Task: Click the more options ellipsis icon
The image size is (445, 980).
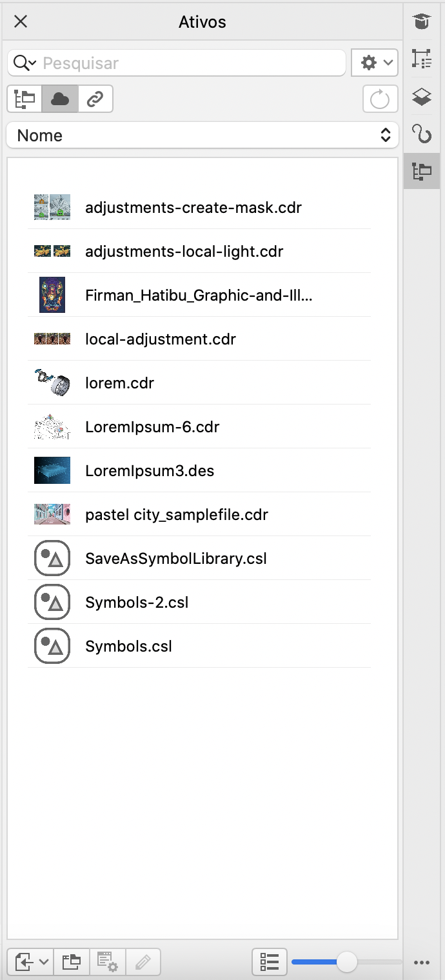Action: click(x=422, y=963)
